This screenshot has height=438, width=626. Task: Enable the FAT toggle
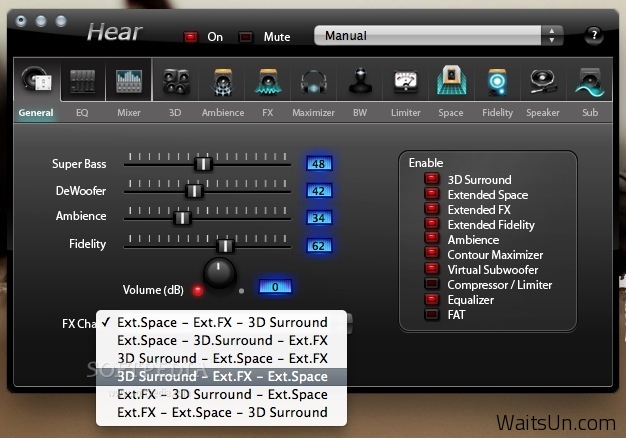432,314
